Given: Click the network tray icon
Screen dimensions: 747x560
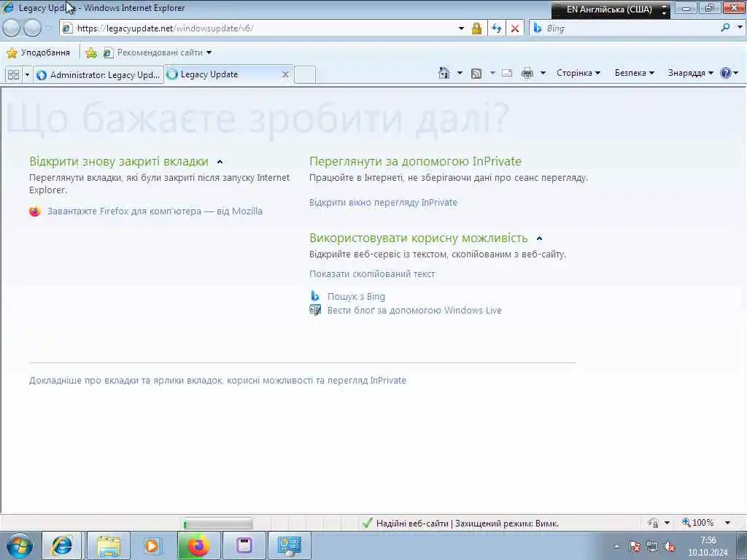Looking at the screenshot, I should (x=652, y=547).
